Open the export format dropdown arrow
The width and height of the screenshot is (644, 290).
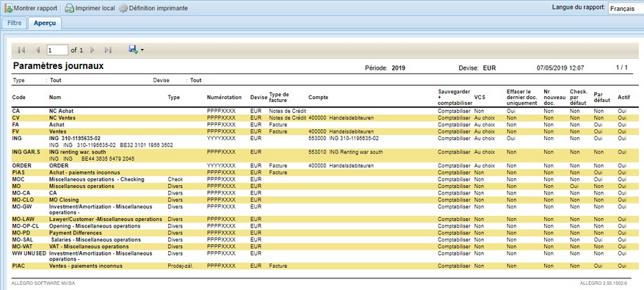click(x=142, y=50)
